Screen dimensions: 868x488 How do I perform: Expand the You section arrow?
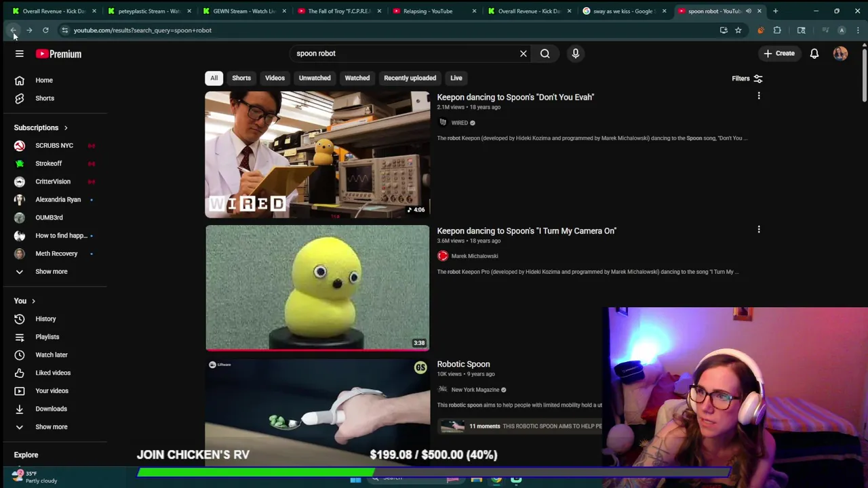[x=33, y=301]
